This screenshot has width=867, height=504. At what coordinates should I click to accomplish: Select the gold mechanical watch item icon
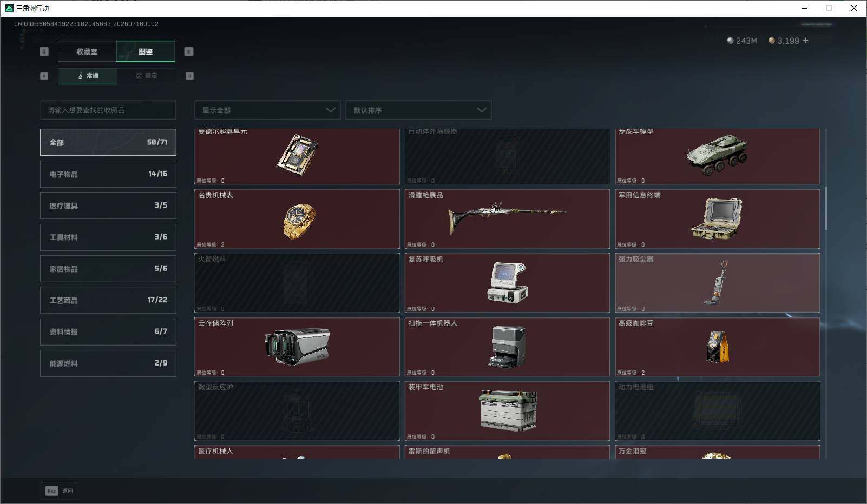tap(299, 221)
